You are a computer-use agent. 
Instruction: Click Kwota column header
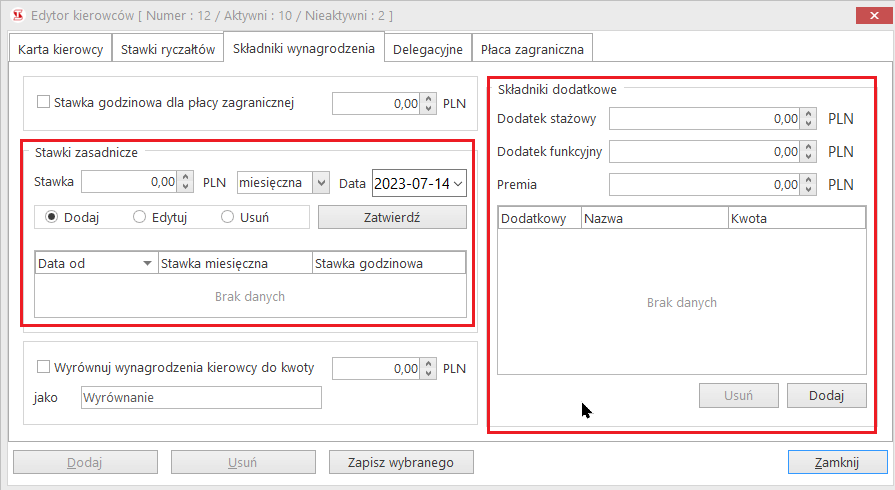click(797, 218)
